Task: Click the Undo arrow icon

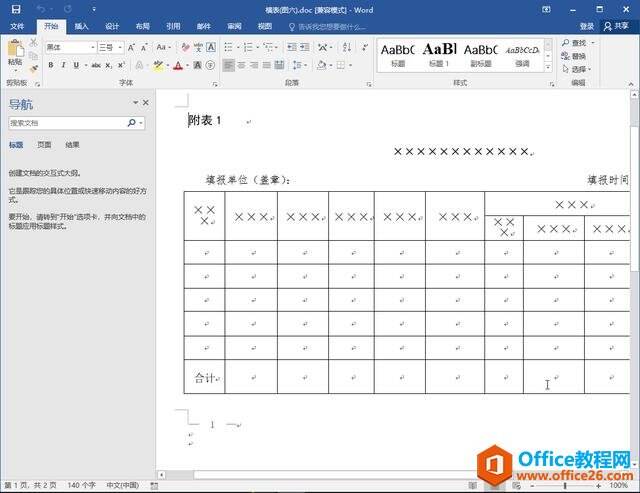Action: pos(40,9)
